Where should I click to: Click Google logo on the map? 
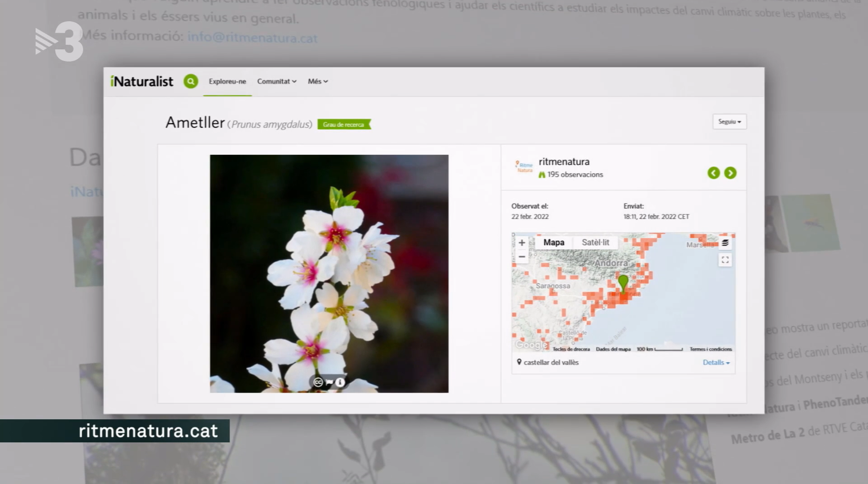[532, 345]
